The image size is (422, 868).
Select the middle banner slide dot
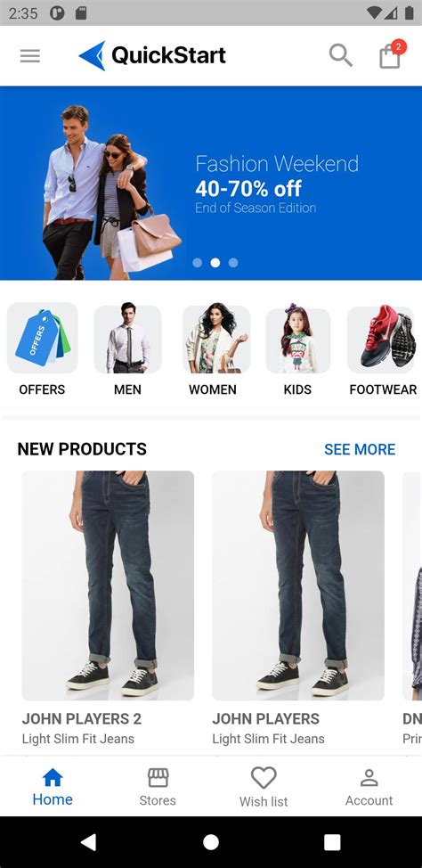point(215,263)
